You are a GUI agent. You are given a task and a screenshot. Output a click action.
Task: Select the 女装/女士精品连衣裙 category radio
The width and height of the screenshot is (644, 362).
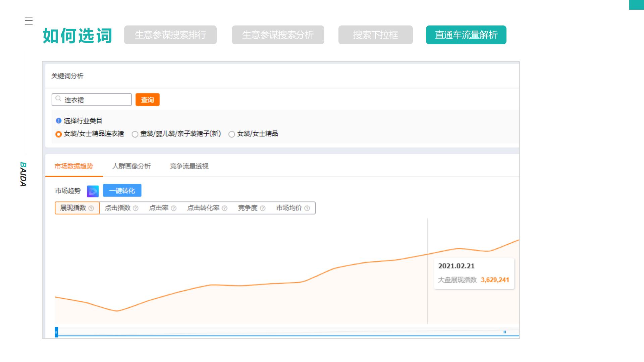(x=58, y=134)
